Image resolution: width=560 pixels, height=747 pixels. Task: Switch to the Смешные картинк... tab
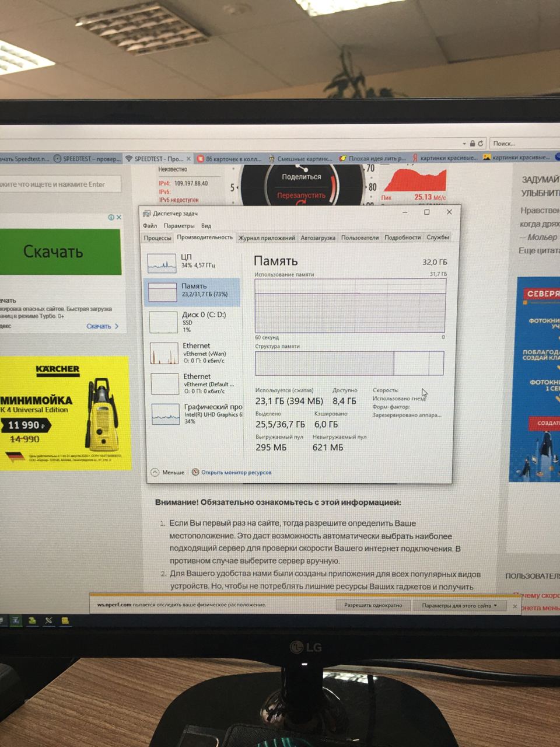click(x=300, y=159)
